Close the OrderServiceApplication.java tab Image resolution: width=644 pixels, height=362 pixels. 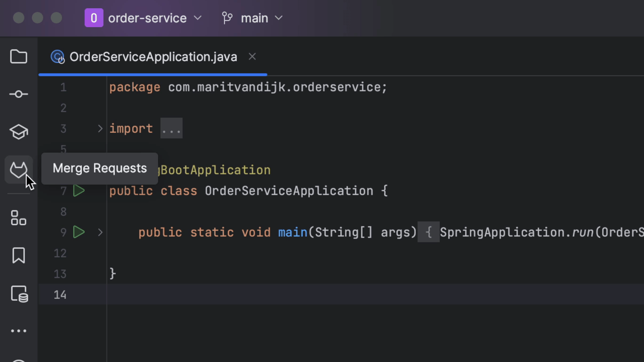coord(252,57)
